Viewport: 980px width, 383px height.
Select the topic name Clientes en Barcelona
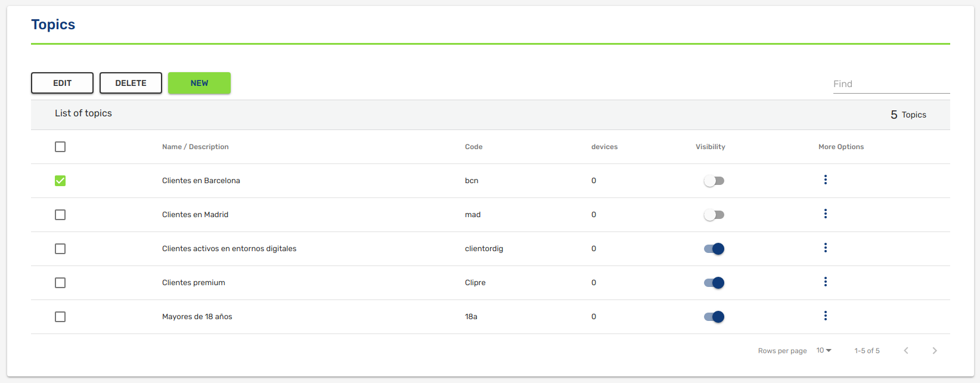pos(201,181)
